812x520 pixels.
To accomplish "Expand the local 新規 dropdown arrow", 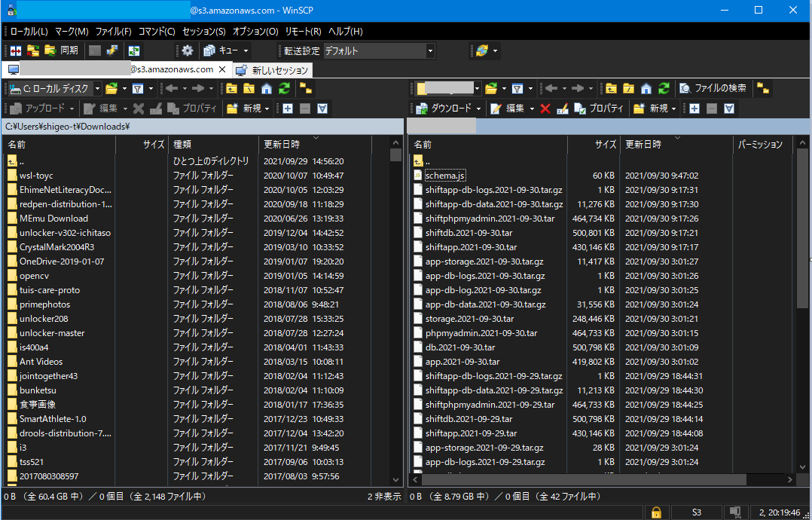I will pyautogui.click(x=267, y=109).
